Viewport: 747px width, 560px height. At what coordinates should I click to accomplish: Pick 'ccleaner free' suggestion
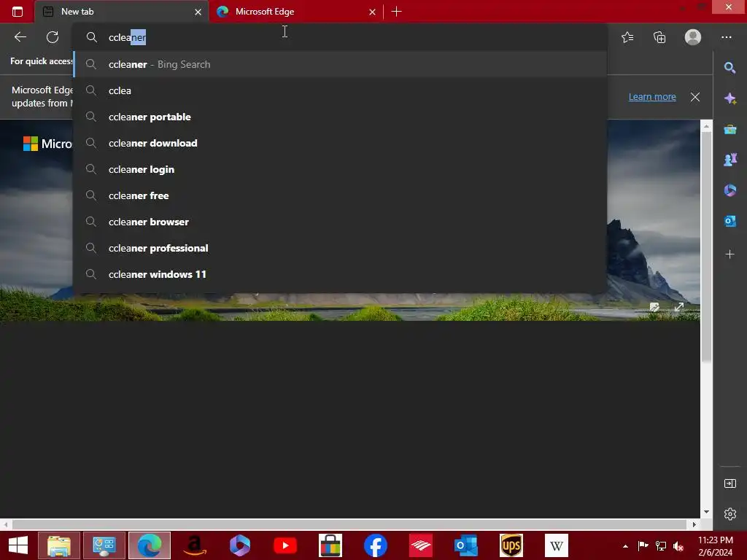point(340,195)
